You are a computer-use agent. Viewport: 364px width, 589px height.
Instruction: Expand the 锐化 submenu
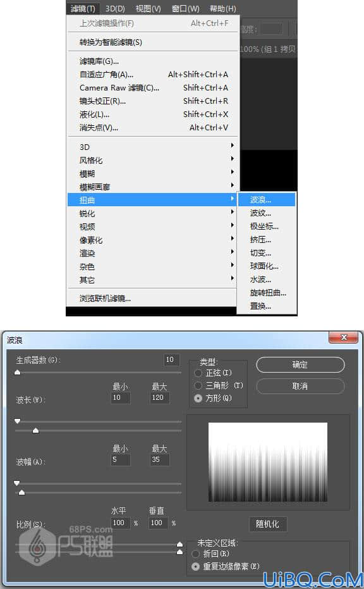pos(153,213)
